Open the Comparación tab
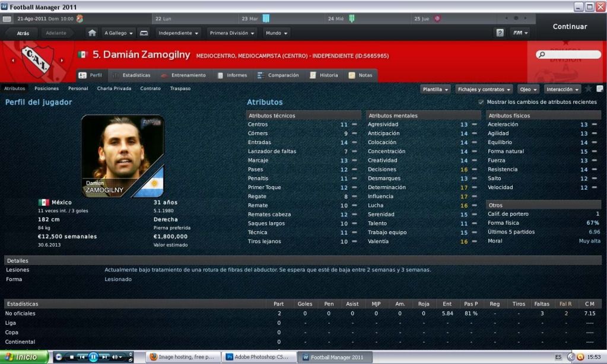 pyautogui.click(x=279, y=75)
